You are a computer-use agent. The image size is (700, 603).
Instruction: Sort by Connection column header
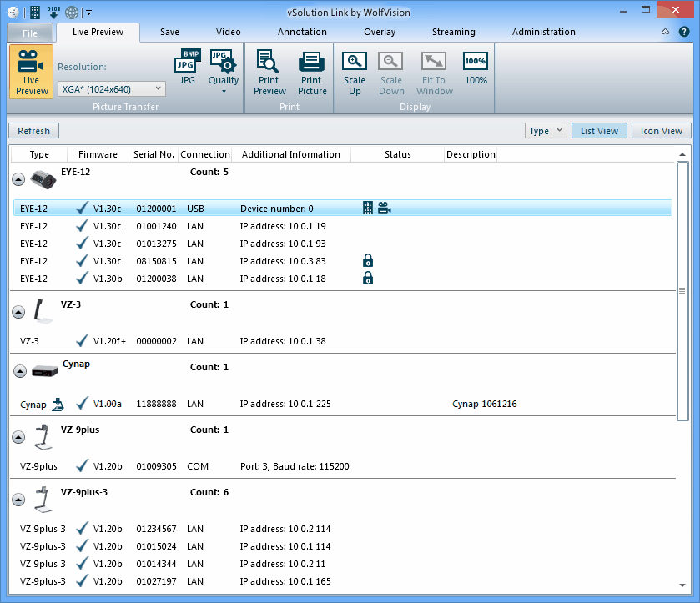tap(205, 154)
